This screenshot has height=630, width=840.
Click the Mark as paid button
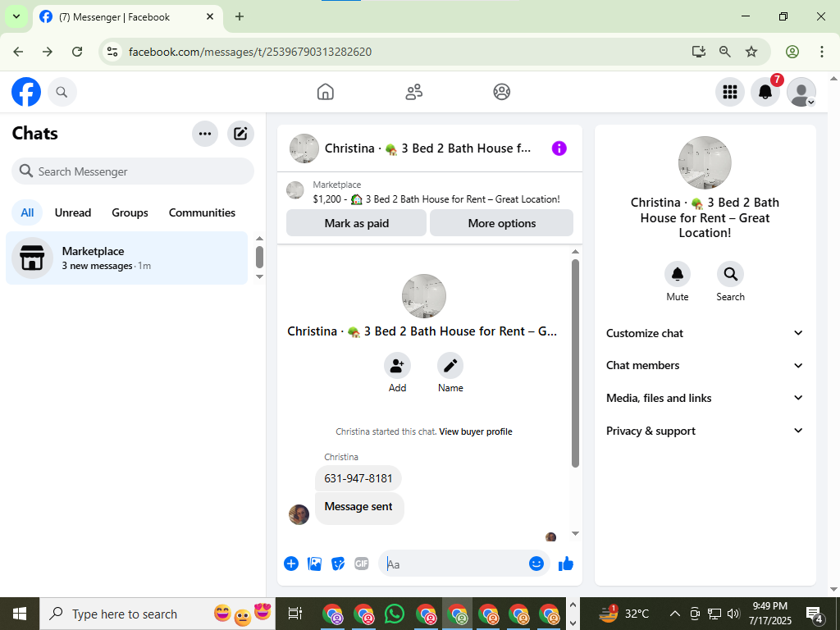point(356,223)
